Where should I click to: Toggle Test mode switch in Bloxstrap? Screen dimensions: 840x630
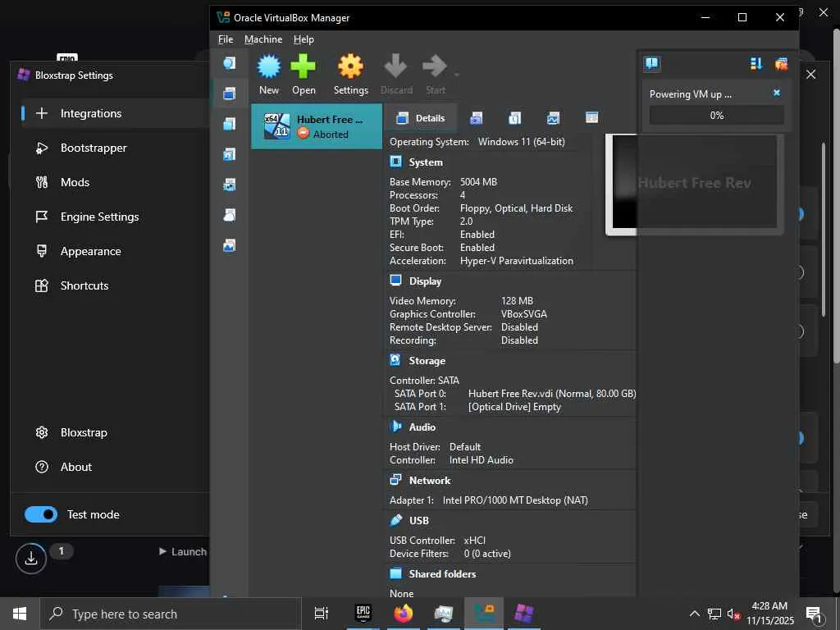(41, 514)
